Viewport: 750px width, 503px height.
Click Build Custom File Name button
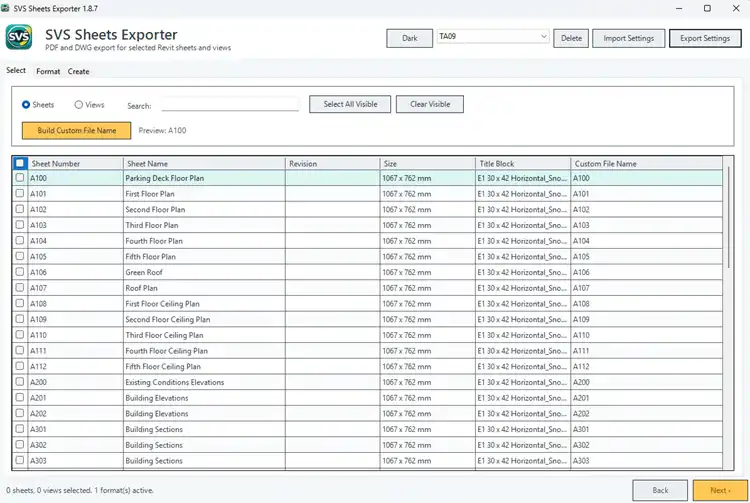[x=77, y=131]
